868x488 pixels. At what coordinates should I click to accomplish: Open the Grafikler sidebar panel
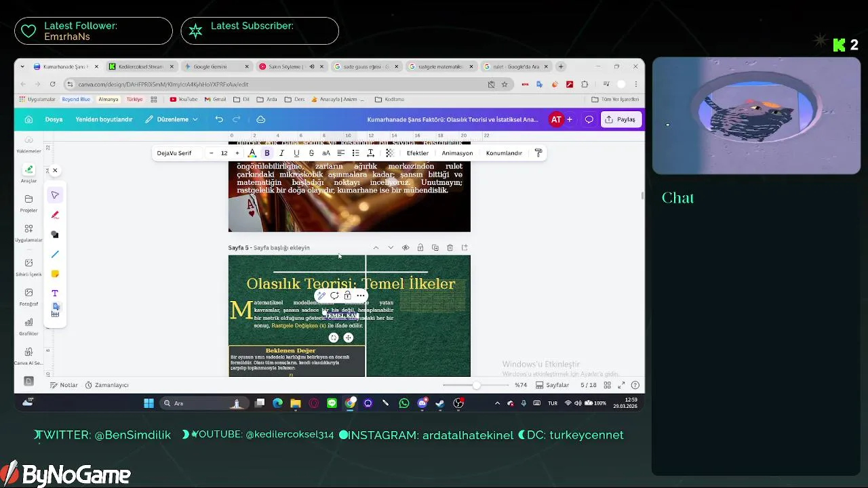point(28,327)
